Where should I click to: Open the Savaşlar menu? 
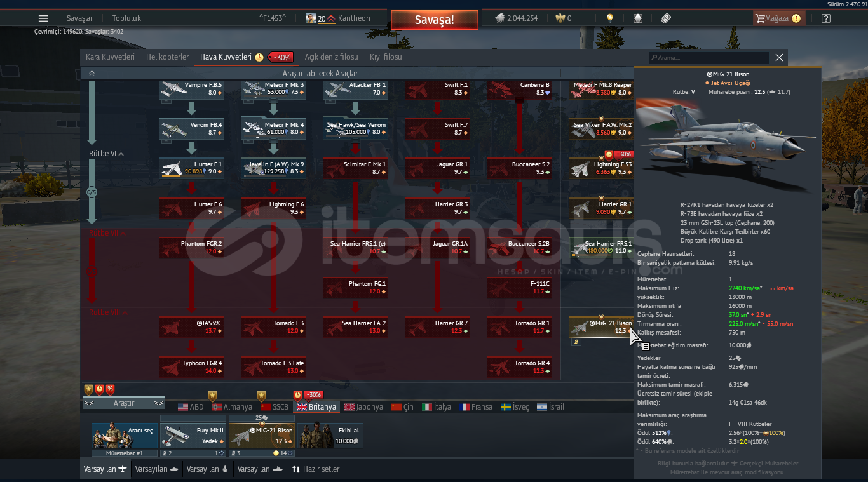tap(79, 18)
